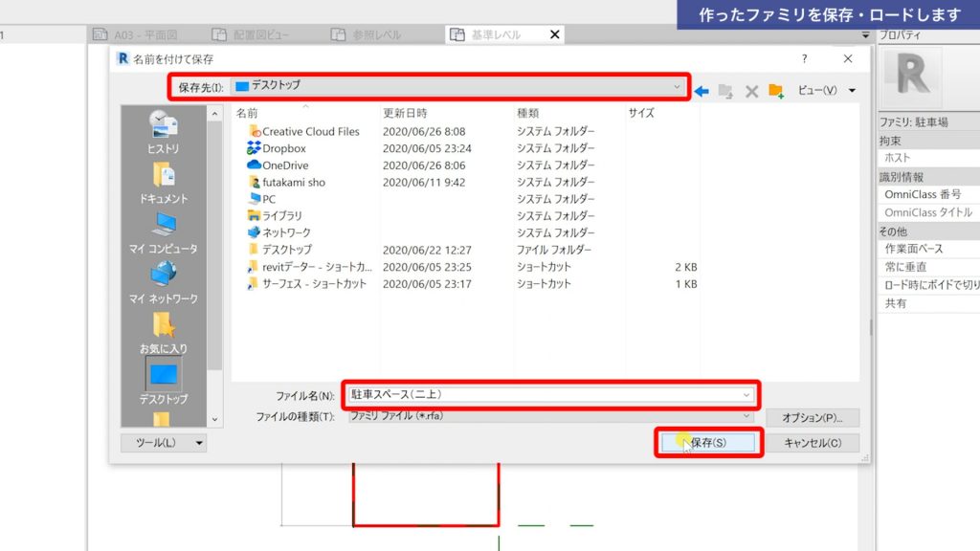The width and height of the screenshot is (980, 551).
Task: Click the キャンセル(C) cancel button
Action: [813, 443]
